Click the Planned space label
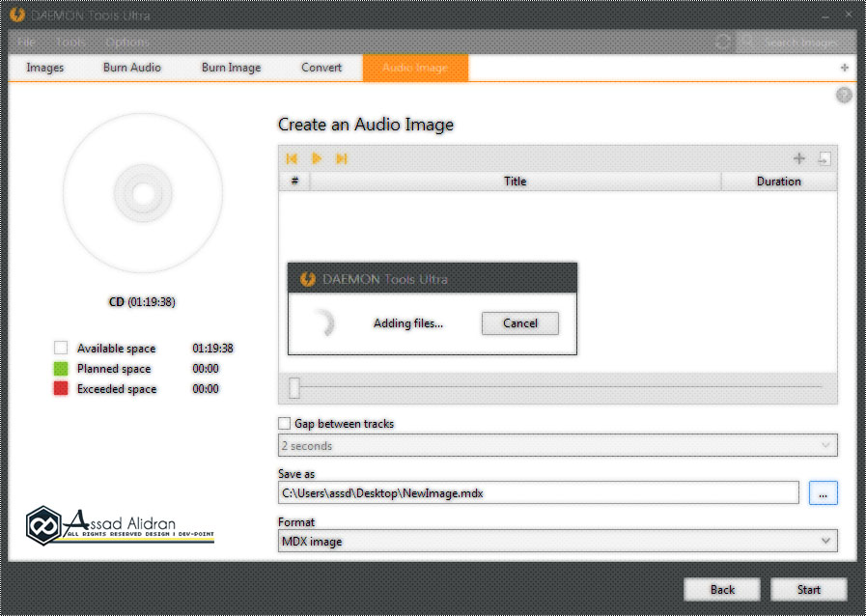 (114, 369)
